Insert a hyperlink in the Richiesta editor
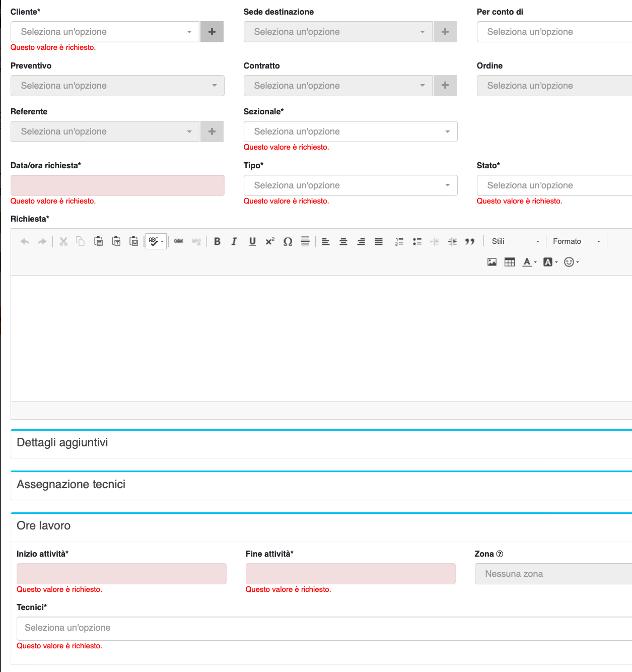 pyautogui.click(x=179, y=241)
